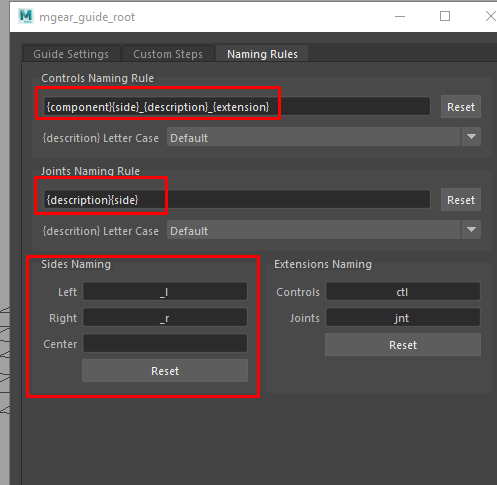Image resolution: width=497 pixels, height=485 pixels.
Task: Click the mgear_guide_root window title
Action: click(x=87, y=17)
